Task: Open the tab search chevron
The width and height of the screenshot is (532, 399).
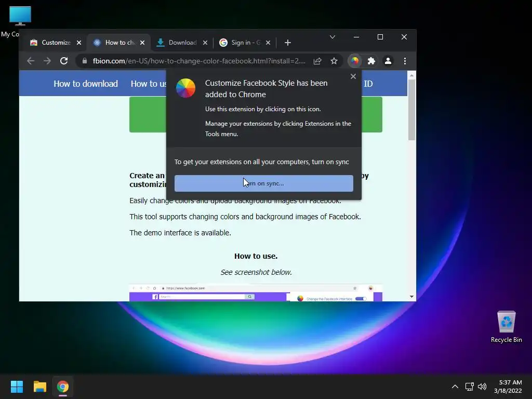Action: pos(332,37)
